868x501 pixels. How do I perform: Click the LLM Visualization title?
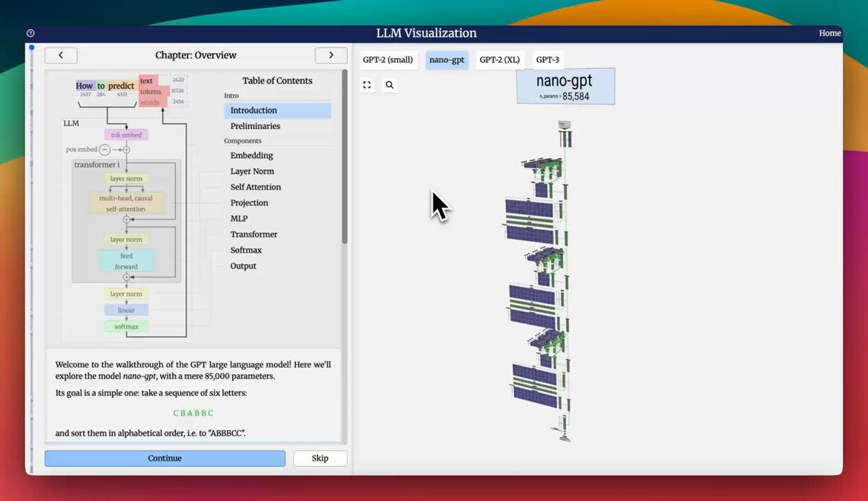(x=426, y=33)
